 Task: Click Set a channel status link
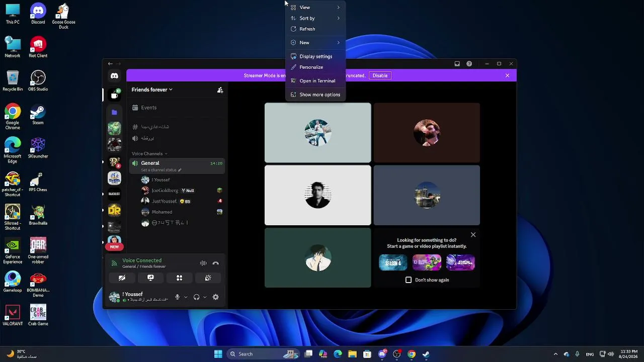(158, 170)
